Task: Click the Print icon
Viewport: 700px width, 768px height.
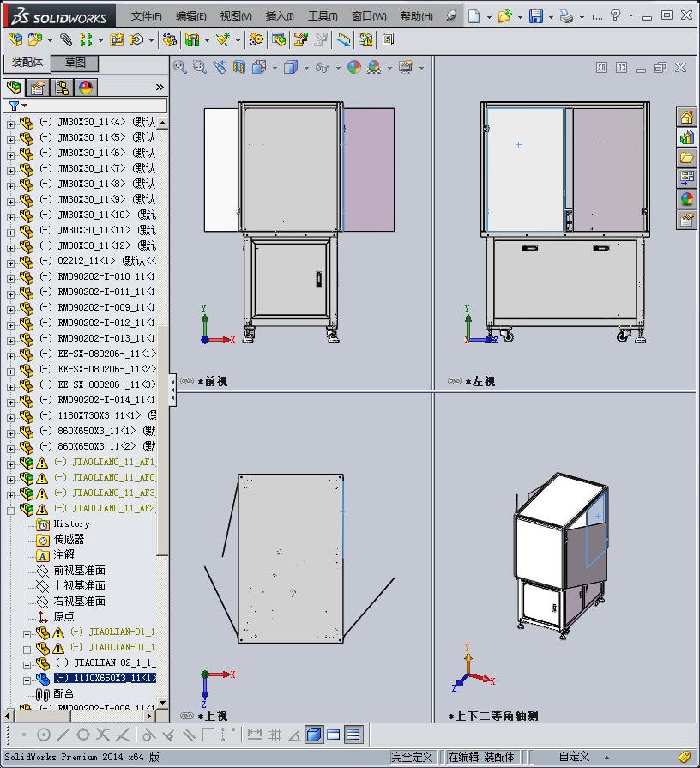Action: (x=566, y=16)
